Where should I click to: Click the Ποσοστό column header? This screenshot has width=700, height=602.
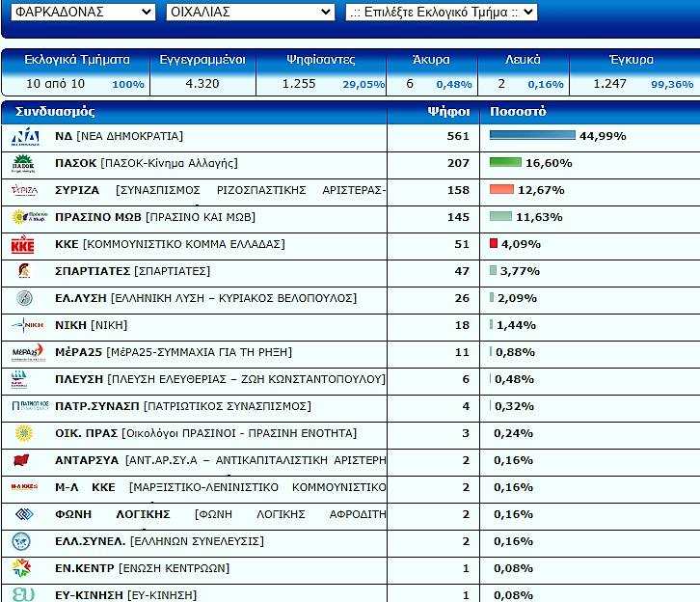(518, 111)
